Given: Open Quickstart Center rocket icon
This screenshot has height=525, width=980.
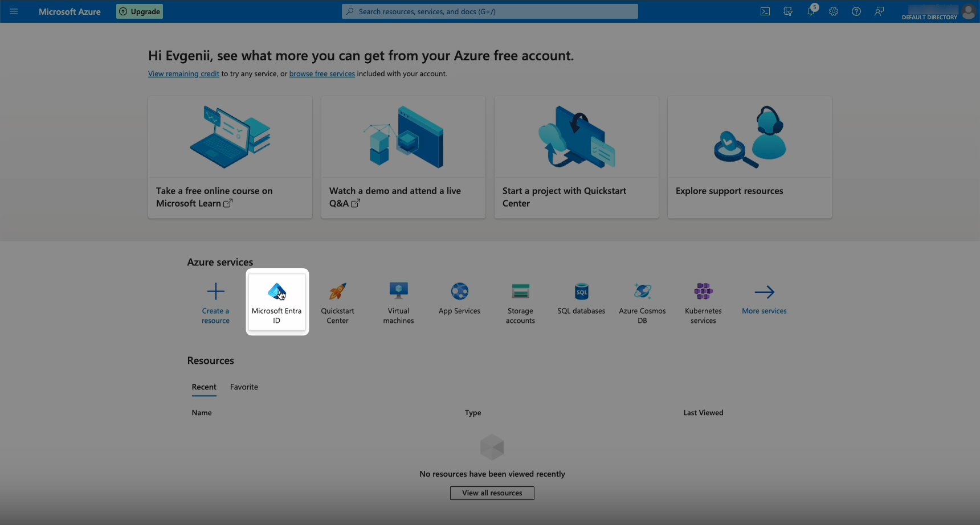Looking at the screenshot, I should 337,292.
